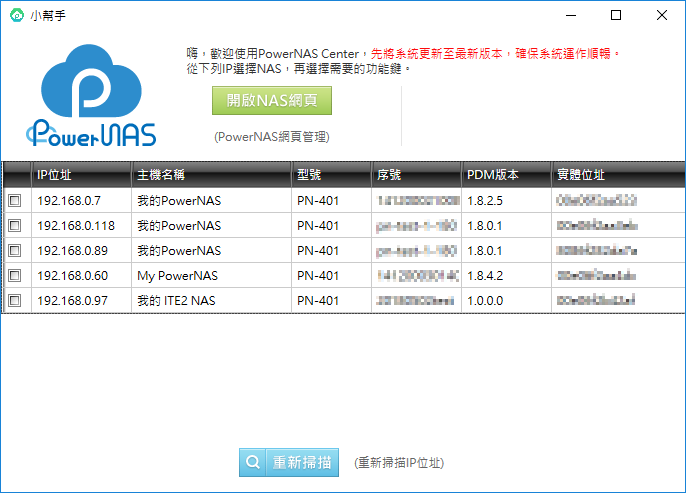Sort by IP位址 column header
Image resolution: width=686 pixels, height=493 pixels.
(81, 175)
